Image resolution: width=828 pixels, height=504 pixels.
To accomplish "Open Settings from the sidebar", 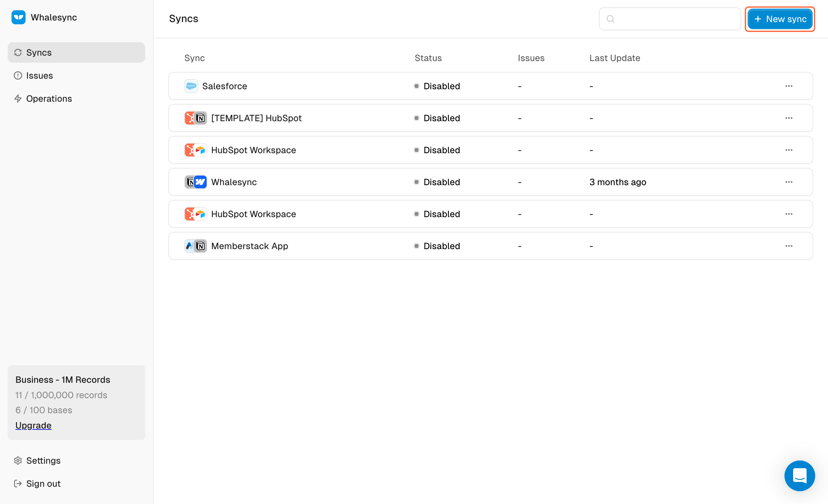I will coord(76,461).
